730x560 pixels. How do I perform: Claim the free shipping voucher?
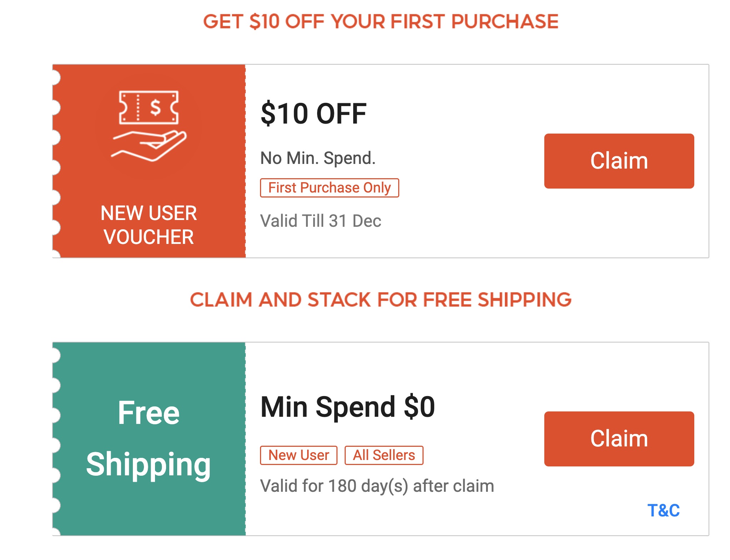[x=619, y=439]
